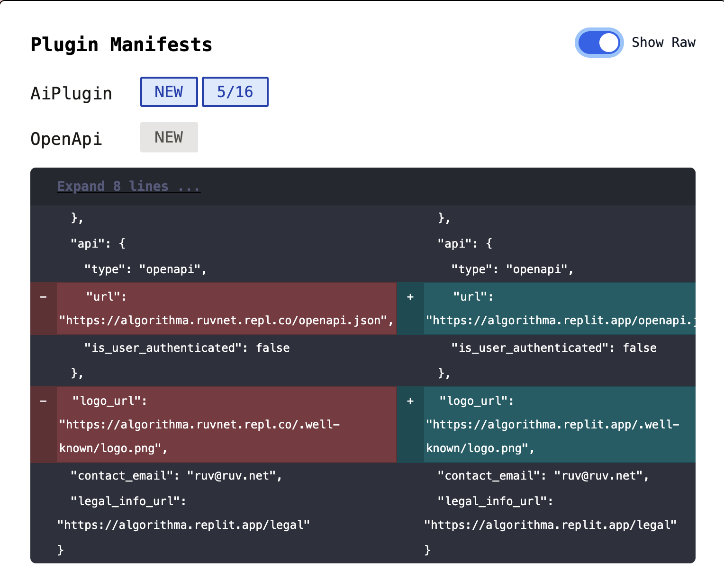The image size is (724, 588).
Task: Click the "Show Raw" label text
Action: (663, 43)
